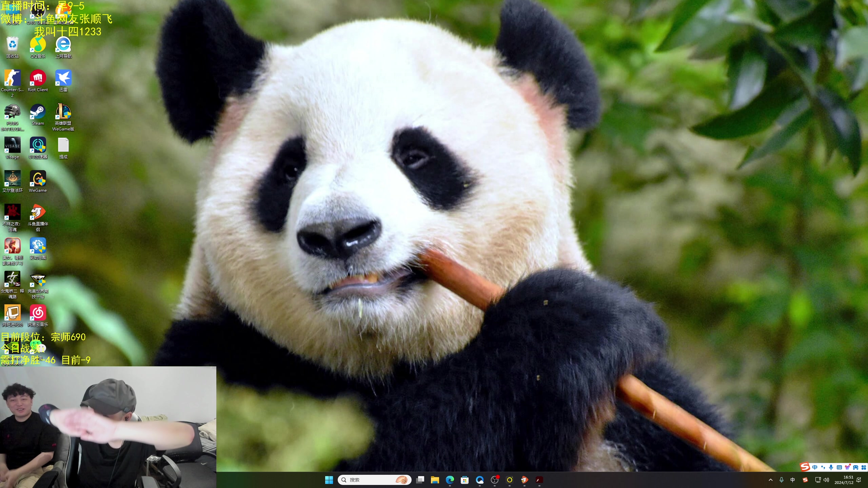Open the Sogou input tray icon
Image resolution: width=868 pixels, height=488 pixels.
[x=805, y=480]
